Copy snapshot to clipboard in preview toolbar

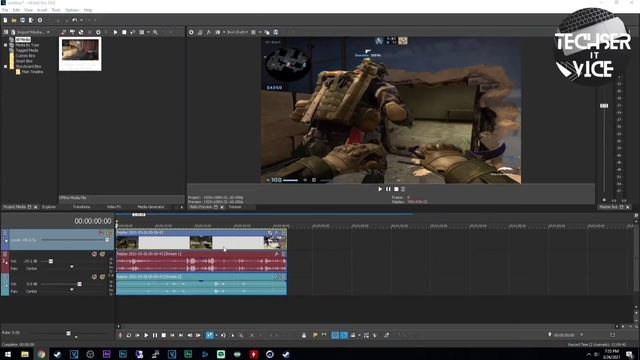coord(267,32)
